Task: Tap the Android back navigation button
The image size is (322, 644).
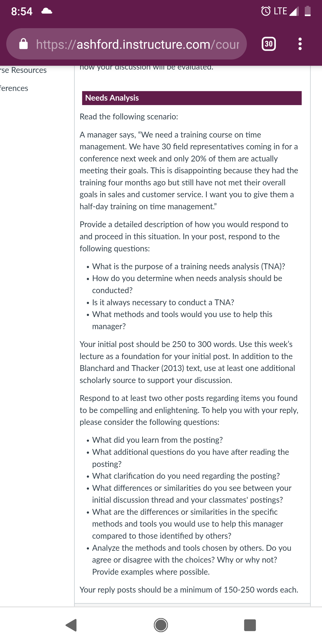Action: click(71, 625)
